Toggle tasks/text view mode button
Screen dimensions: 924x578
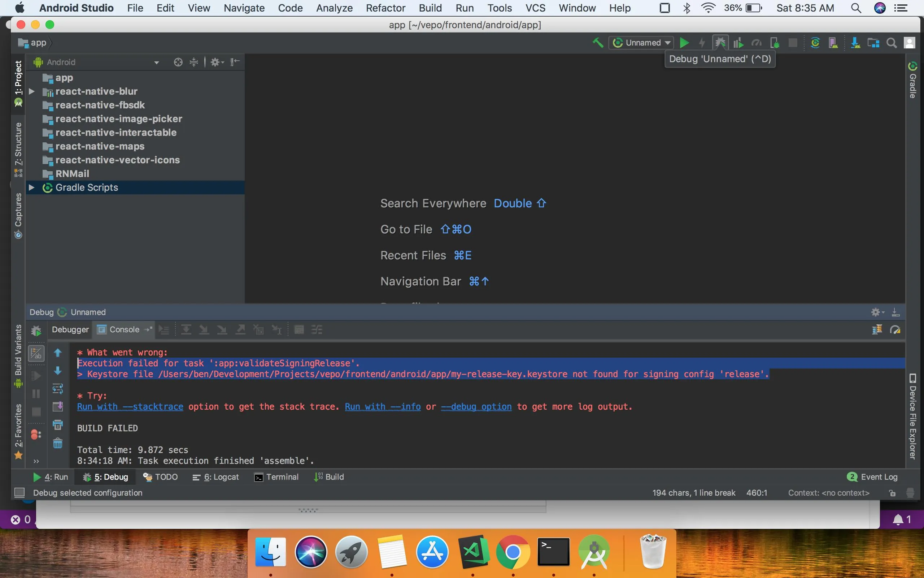tap(36, 354)
